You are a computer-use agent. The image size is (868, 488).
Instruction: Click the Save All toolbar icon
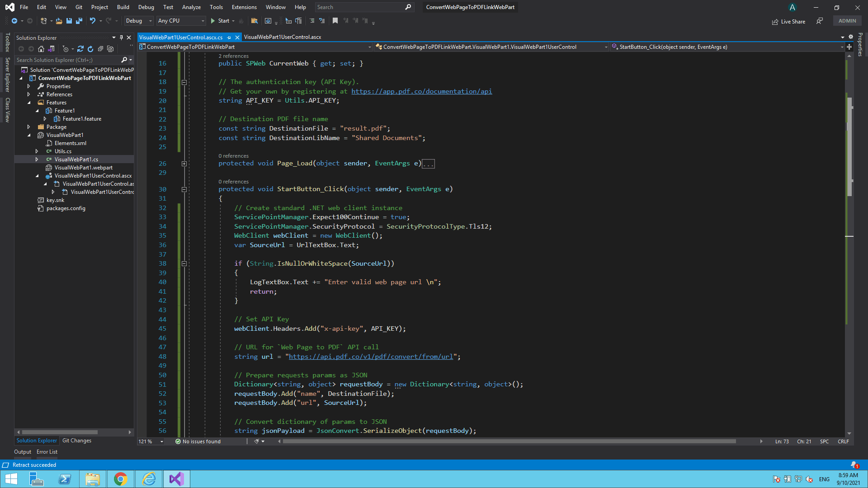79,21
